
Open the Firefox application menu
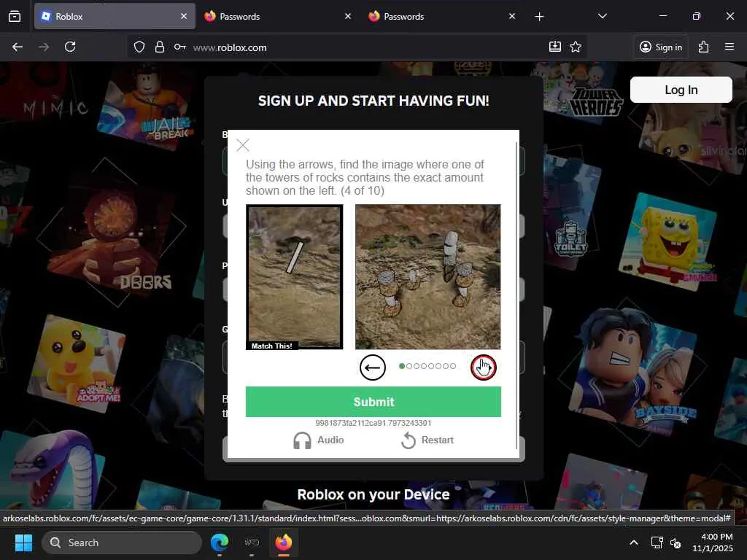click(729, 47)
